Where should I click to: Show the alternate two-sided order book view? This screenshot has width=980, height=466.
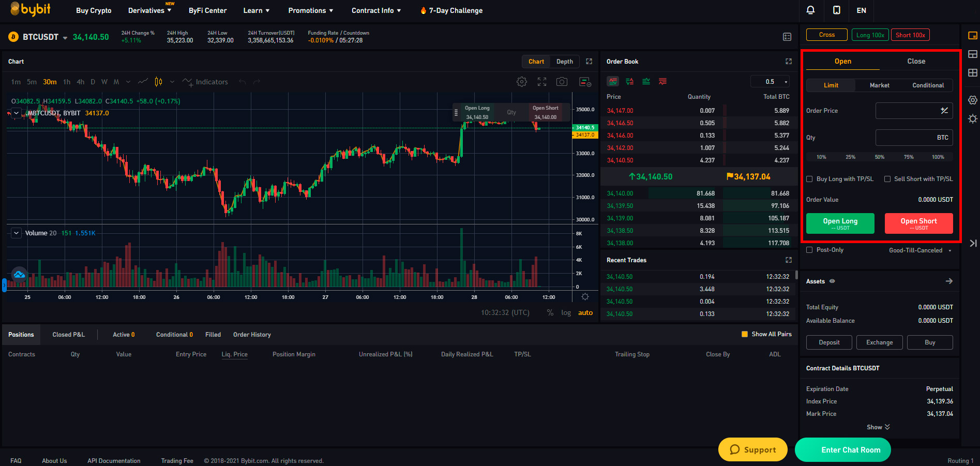tap(630, 82)
